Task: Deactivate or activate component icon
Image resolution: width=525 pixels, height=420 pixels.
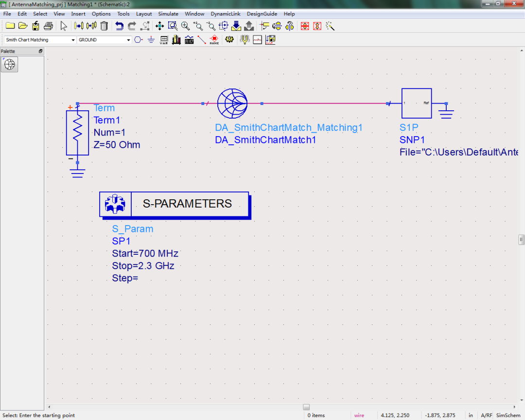Action: click(x=305, y=26)
